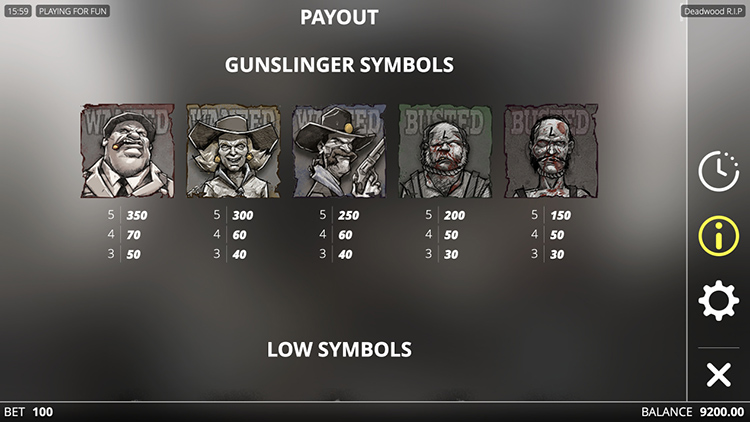
Task: Click the 150 payout value
Action: pyautogui.click(x=560, y=215)
